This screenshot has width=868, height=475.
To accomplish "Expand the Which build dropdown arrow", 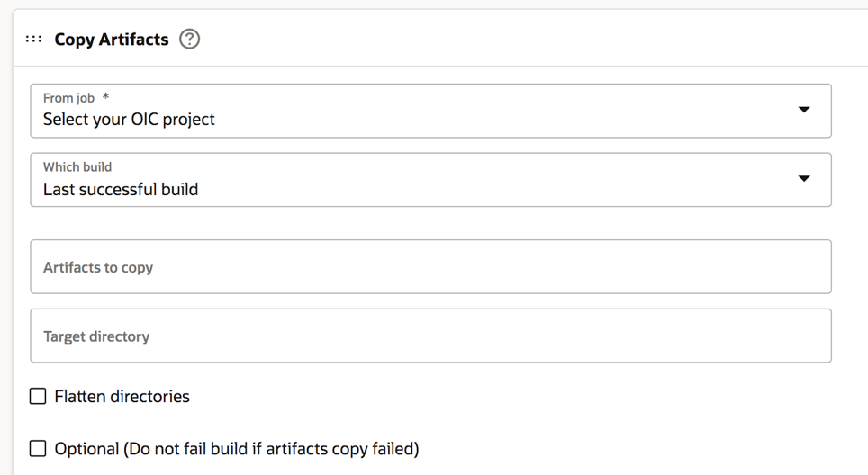I will (804, 178).
